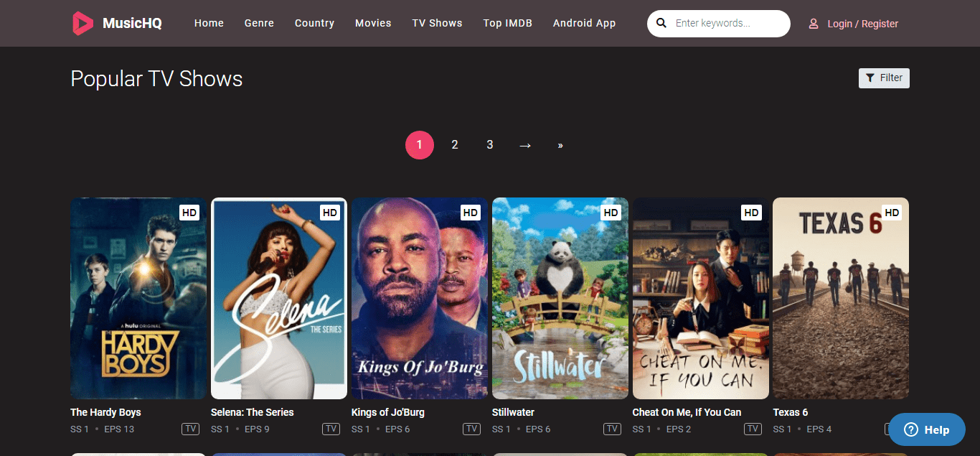This screenshot has height=456, width=980.
Task: Click the EPS 4 text under Texas 6
Action: (x=819, y=429)
